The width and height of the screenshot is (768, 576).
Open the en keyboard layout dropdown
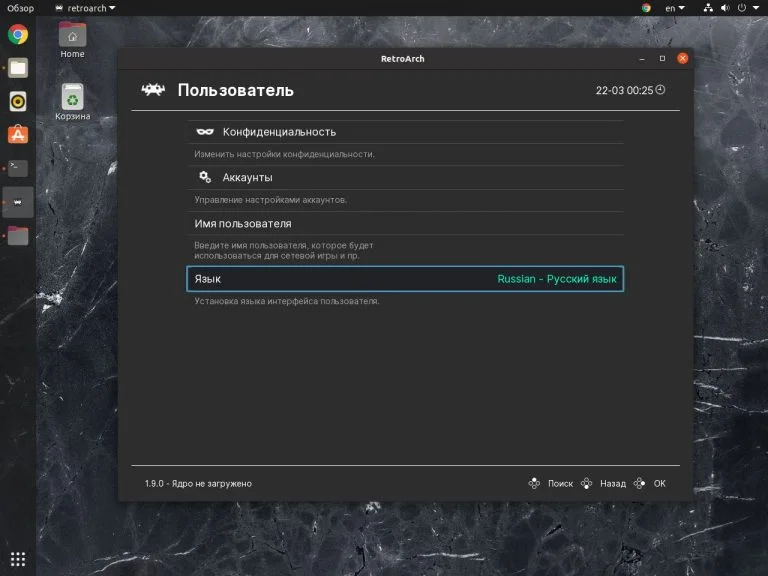[x=674, y=8]
